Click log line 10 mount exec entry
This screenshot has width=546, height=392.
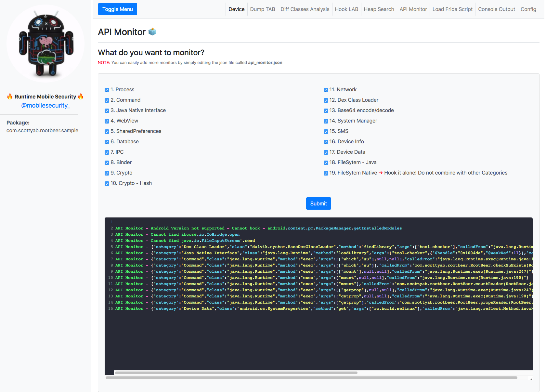pyautogui.click(x=322, y=278)
